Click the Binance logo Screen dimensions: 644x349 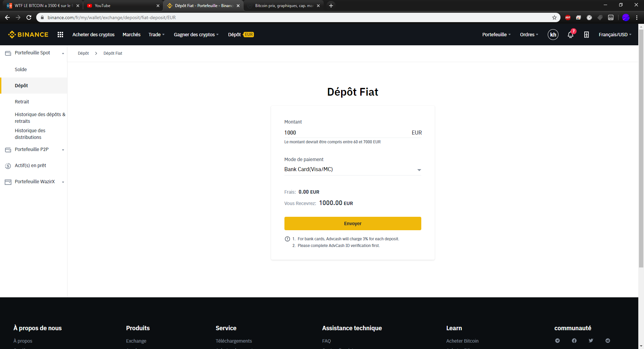28,35
